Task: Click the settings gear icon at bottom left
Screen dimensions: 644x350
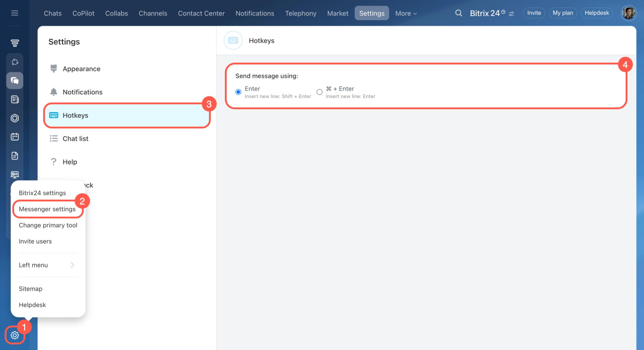Action: 15,335
